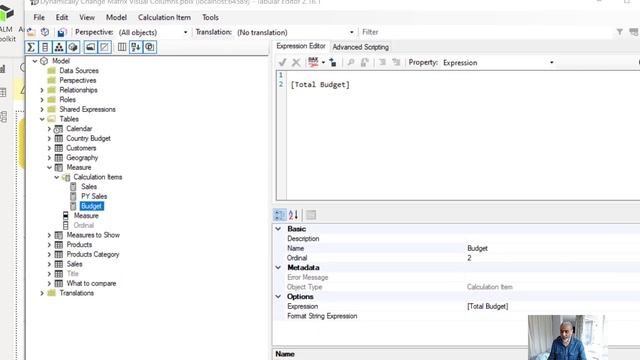Image resolution: width=640 pixels, height=360 pixels.
Task: Collapse the Calculation Items node
Action: [57, 177]
